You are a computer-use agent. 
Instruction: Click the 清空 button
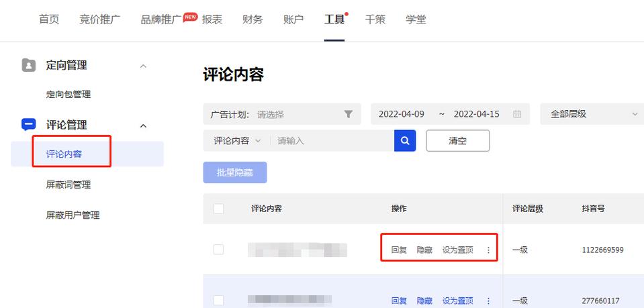click(458, 141)
